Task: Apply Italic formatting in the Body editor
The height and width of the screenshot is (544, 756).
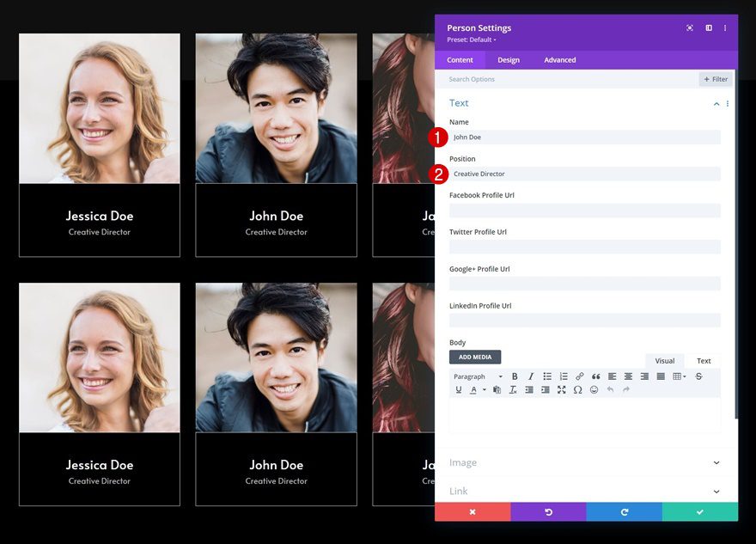Action: pyautogui.click(x=530, y=376)
